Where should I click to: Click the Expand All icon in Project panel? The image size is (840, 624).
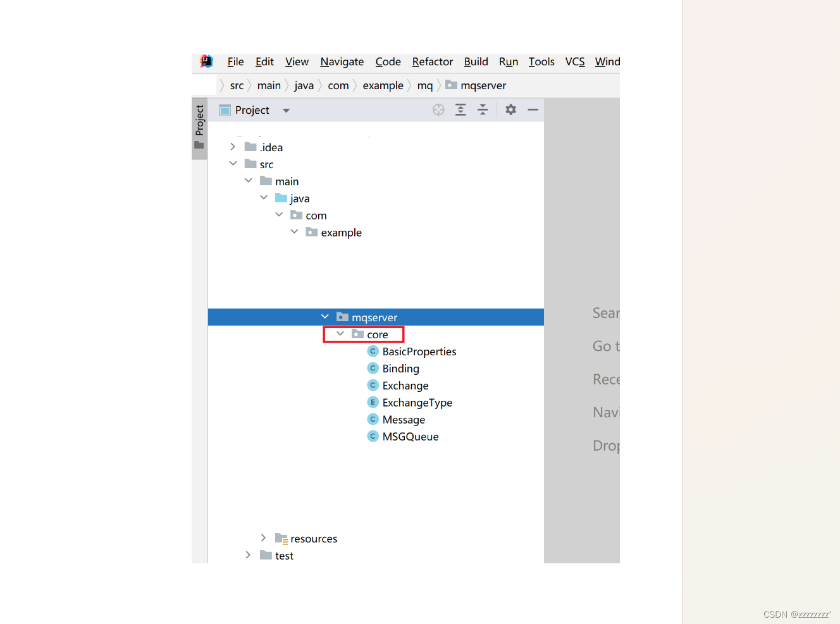click(460, 110)
